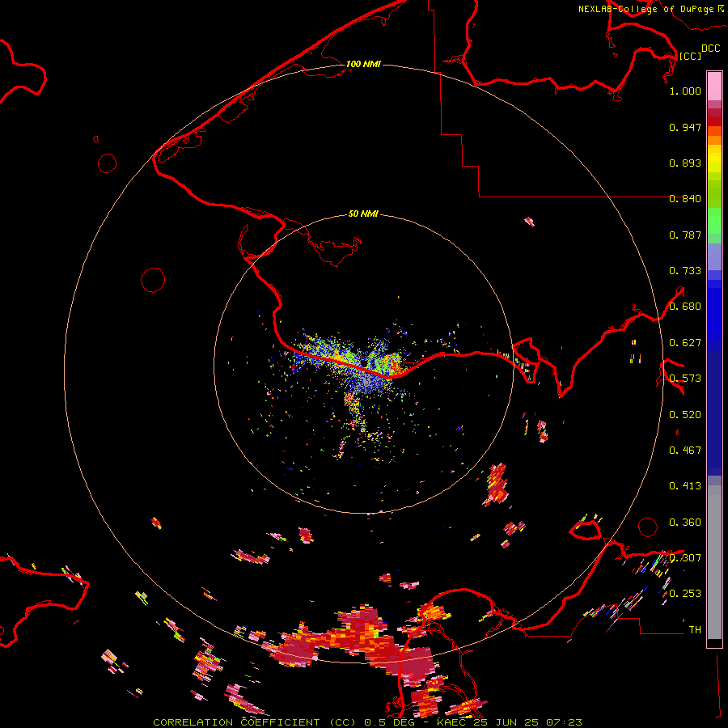Click the 50 NMI range ring label
The image size is (728, 728).
coord(363,214)
